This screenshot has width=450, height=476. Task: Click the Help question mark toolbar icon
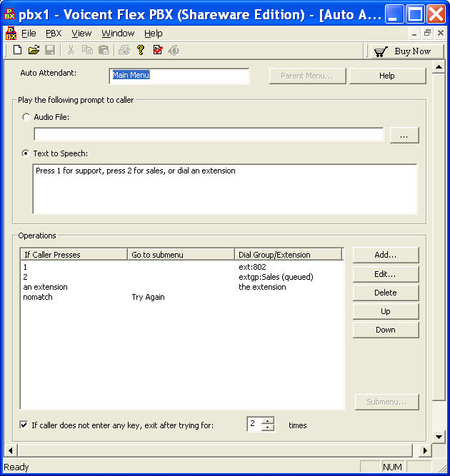tap(141, 50)
